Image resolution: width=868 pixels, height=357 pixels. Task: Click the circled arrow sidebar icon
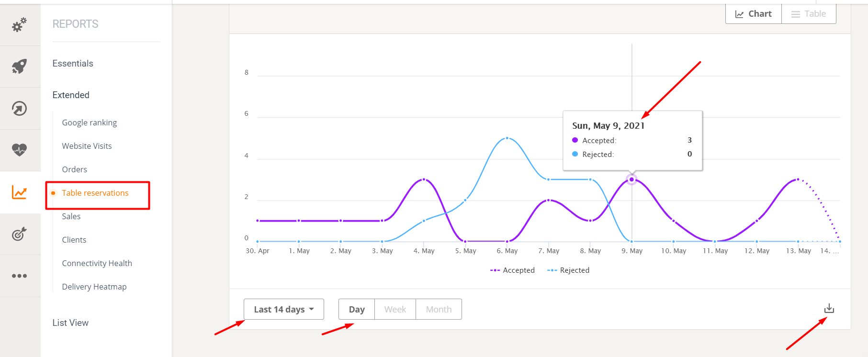pyautogui.click(x=20, y=109)
